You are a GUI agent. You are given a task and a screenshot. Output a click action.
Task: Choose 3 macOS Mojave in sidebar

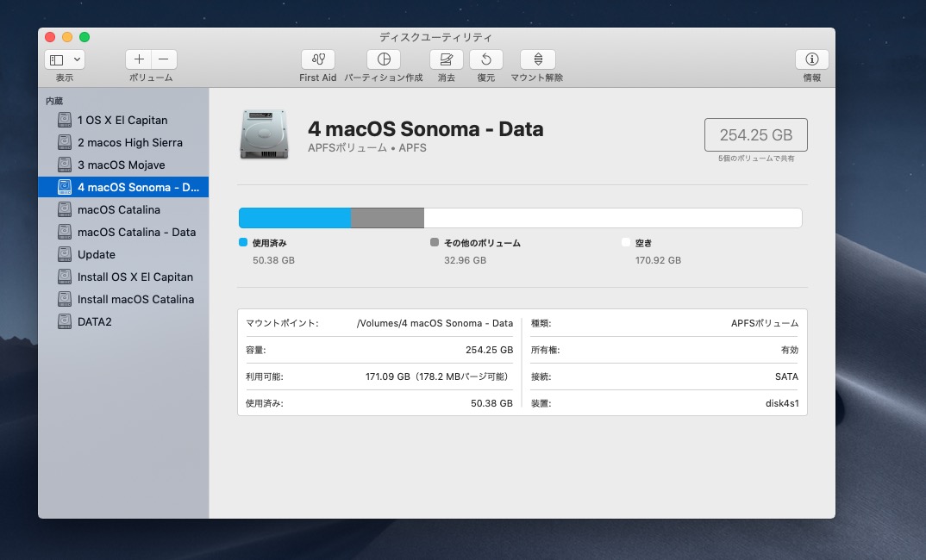coord(121,165)
